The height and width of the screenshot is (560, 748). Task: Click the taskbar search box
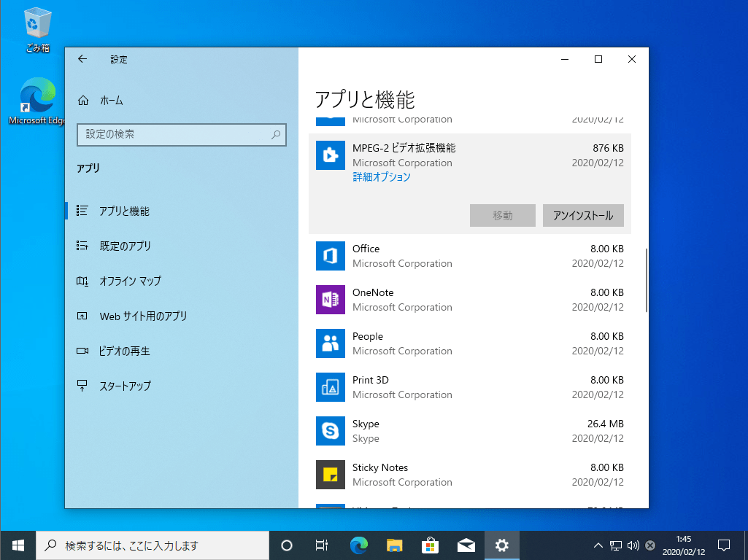pyautogui.click(x=153, y=545)
